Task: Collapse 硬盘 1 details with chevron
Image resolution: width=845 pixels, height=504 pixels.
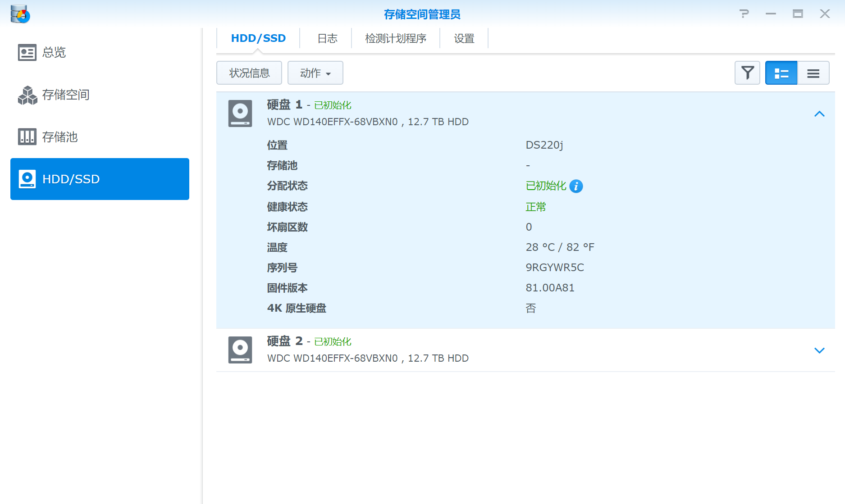Action: (819, 114)
